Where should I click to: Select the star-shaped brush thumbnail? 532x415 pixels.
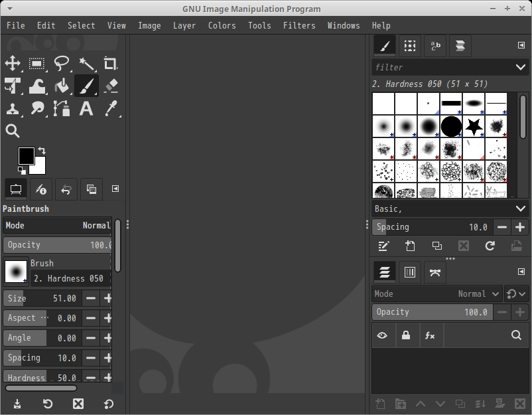[x=473, y=126]
